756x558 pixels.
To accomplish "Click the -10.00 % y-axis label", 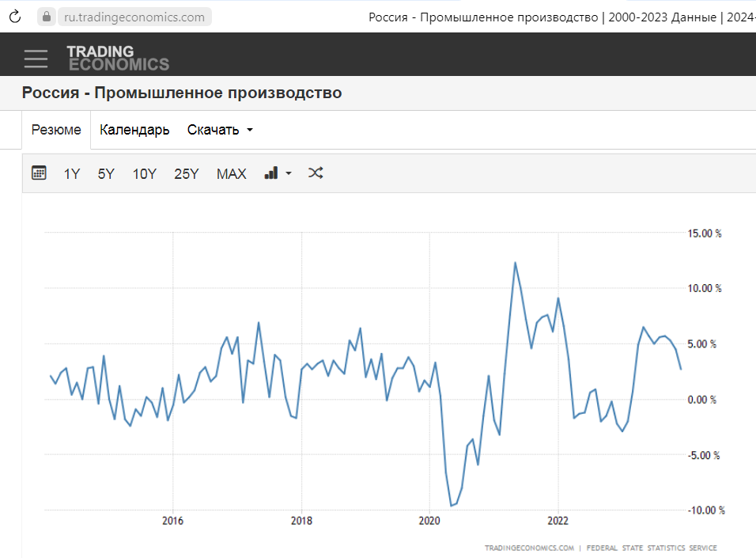I will [706, 511].
